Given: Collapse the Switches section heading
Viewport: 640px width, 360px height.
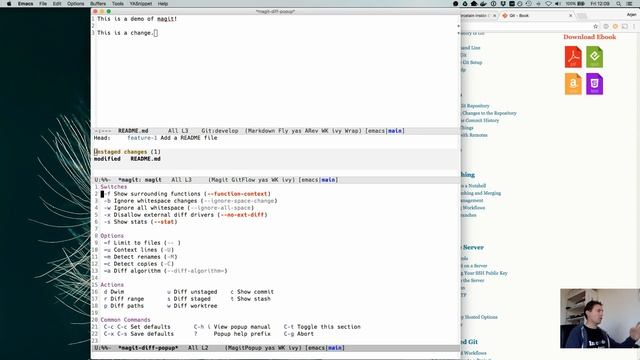Looking at the screenshot, I should coord(114,187).
